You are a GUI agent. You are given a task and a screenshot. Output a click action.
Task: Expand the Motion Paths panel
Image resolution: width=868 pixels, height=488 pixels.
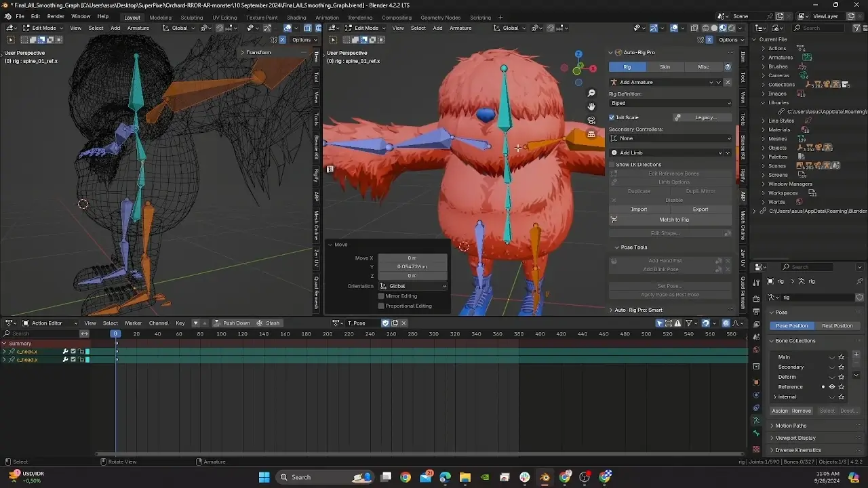coord(791,426)
